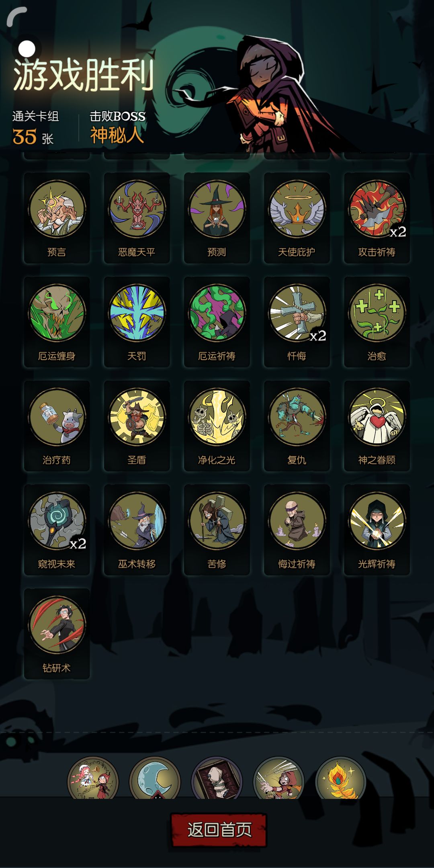The image size is (434, 868).
Task: Tap the 光辉祈祷 card
Action: coord(377,530)
